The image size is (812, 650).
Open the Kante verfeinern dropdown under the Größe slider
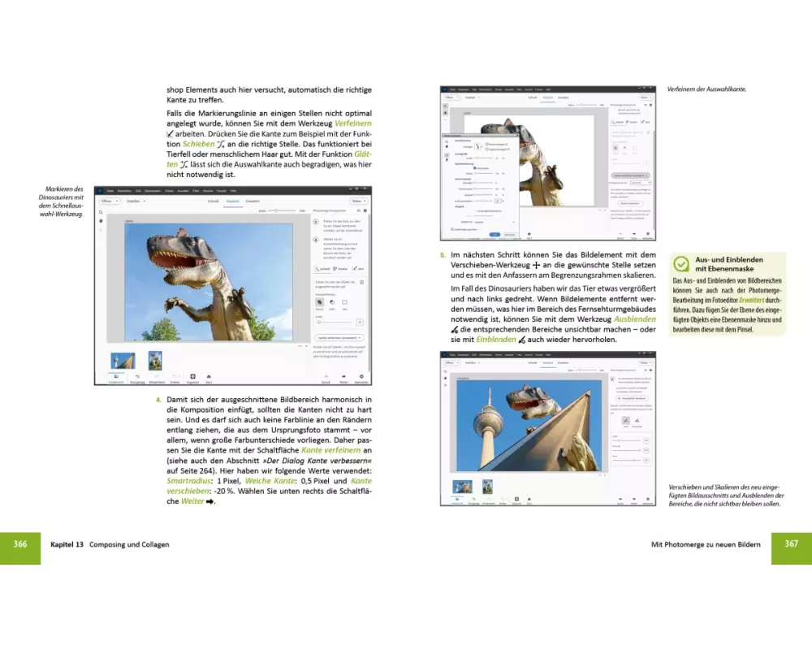(339, 336)
